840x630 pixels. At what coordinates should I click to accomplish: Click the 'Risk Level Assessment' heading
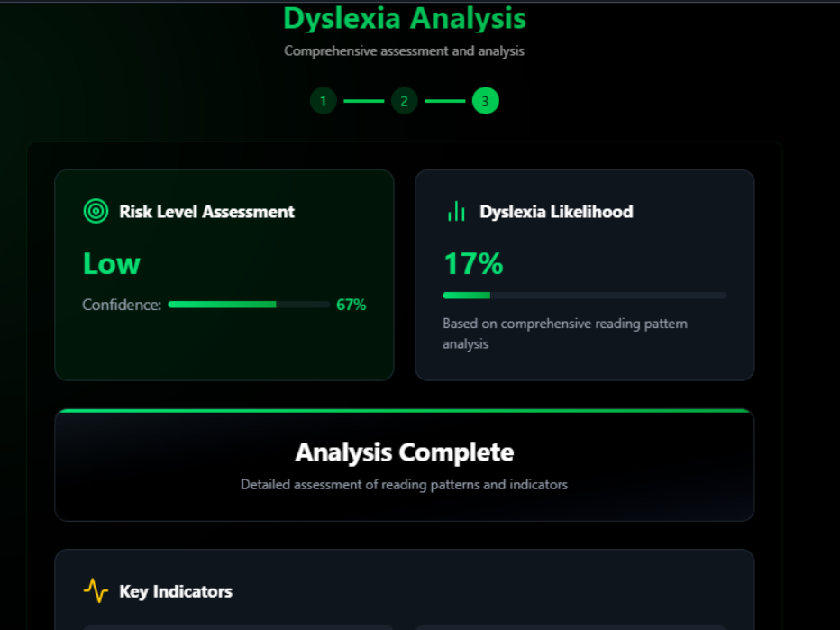206,212
